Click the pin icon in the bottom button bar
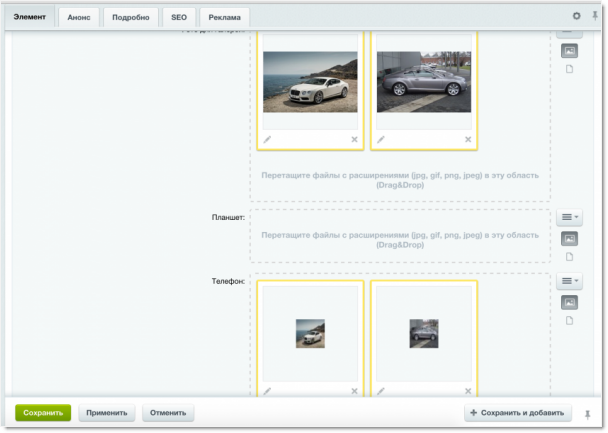 (x=588, y=413)
